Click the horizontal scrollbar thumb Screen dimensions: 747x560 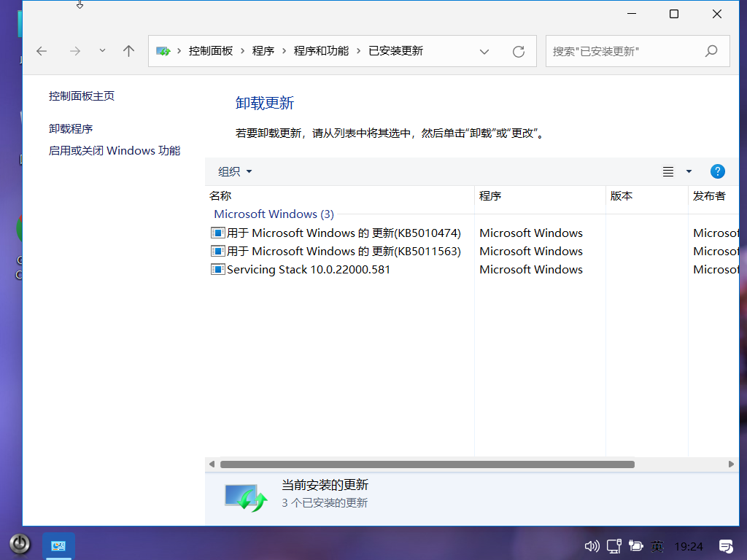tap(427, 464)
